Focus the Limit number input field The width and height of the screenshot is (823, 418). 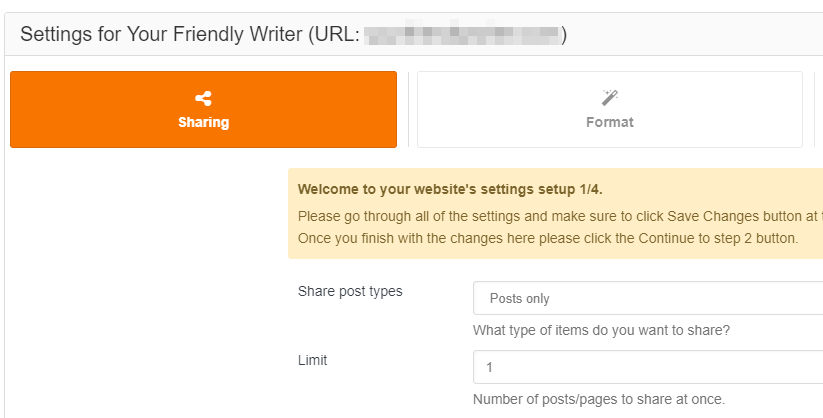(648, 367)
